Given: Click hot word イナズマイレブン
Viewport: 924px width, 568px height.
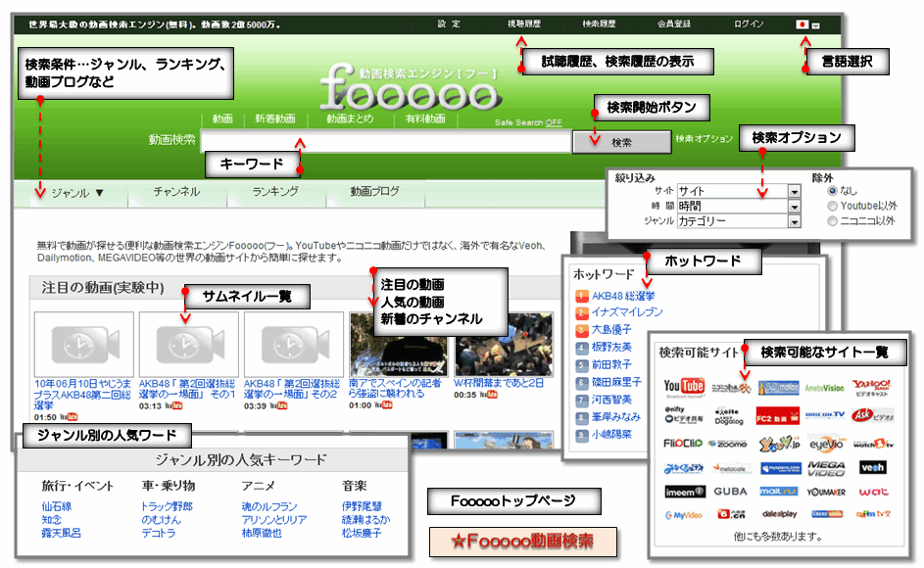Looking at the screenshot, I should 627,312.
